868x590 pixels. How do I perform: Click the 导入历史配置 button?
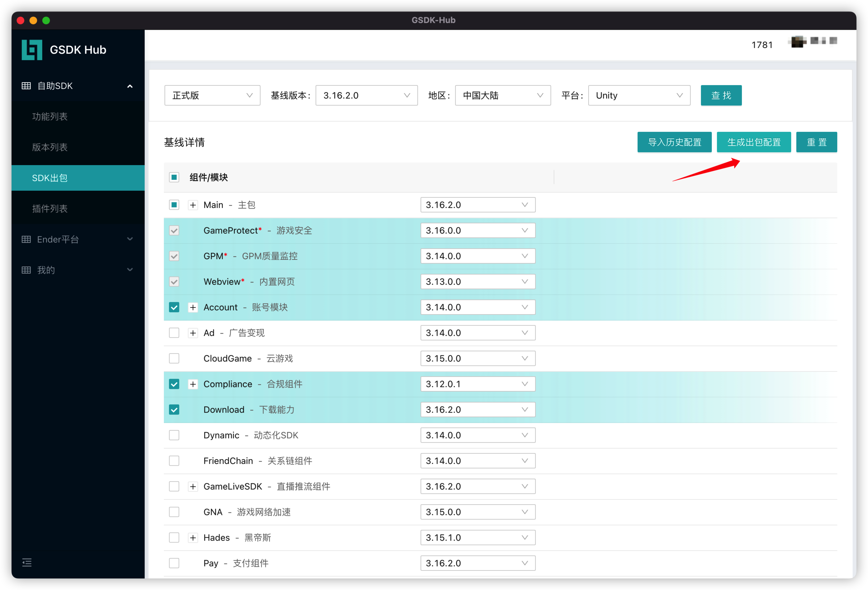click(674, 142)
